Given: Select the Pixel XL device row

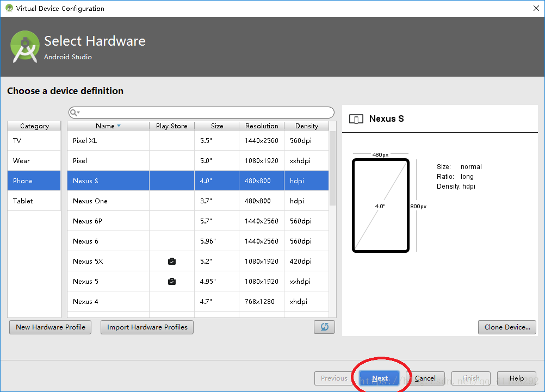Looking at the screenshot, I should (x=198, y=141).
